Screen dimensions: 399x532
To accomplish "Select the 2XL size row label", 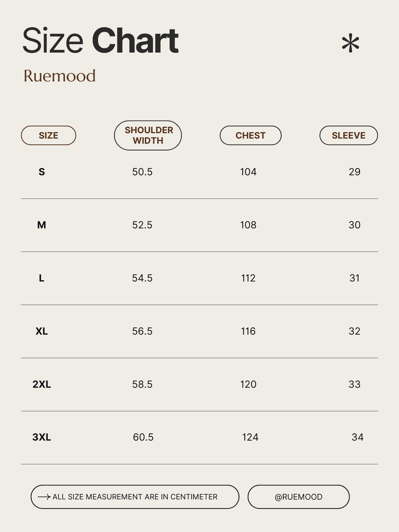I will pyautogui.click(x=41, y=384).
